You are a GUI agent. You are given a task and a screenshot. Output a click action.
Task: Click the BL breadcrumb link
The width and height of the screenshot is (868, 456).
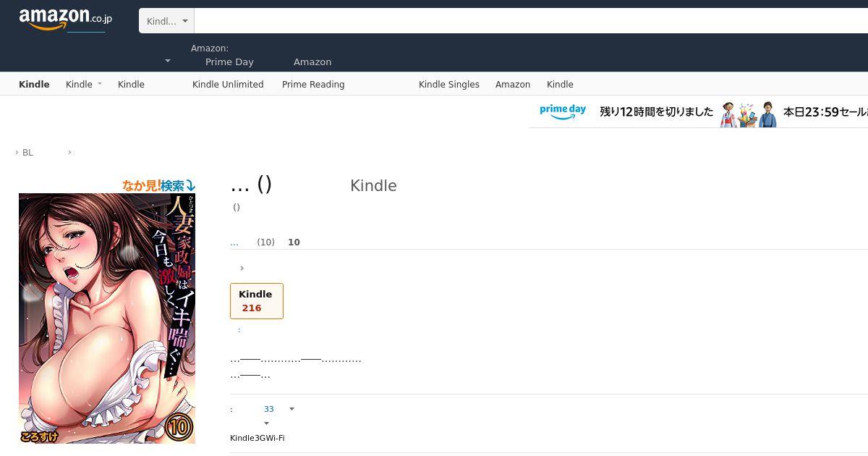(x=27, y=153)
